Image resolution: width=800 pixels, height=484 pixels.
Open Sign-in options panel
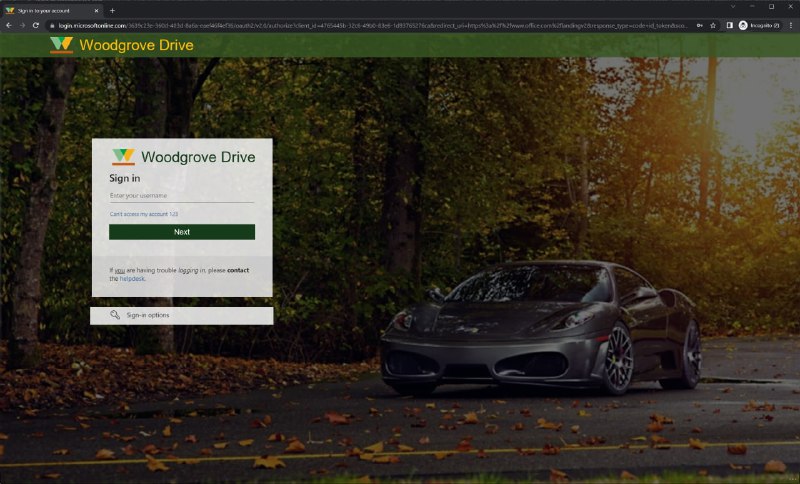coord(181,315)
